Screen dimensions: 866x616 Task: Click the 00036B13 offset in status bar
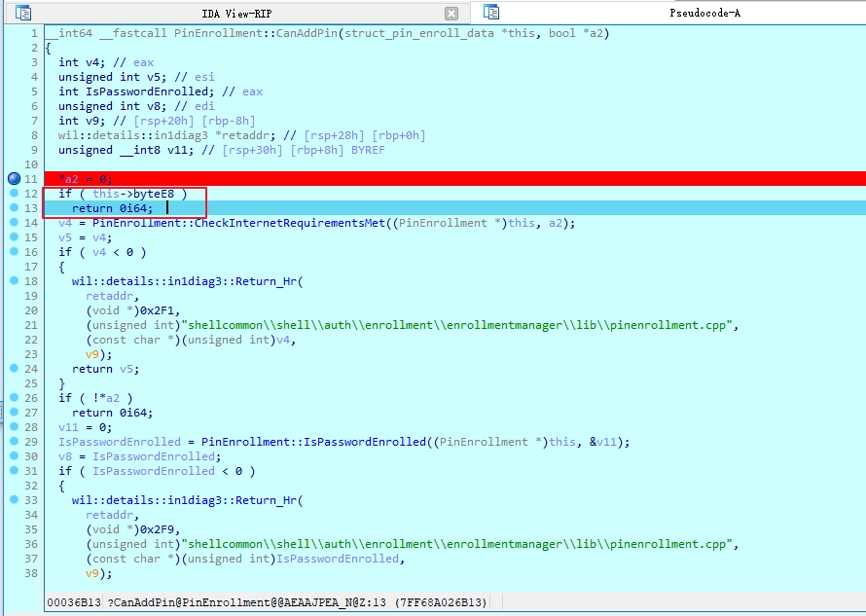74,601
